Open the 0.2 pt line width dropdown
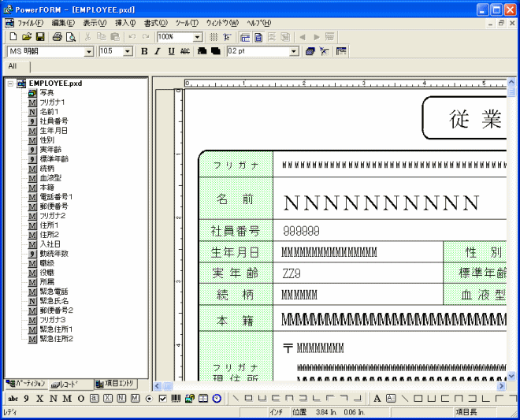The height and width of the screenshot is (420, 520). pos(294,51)
